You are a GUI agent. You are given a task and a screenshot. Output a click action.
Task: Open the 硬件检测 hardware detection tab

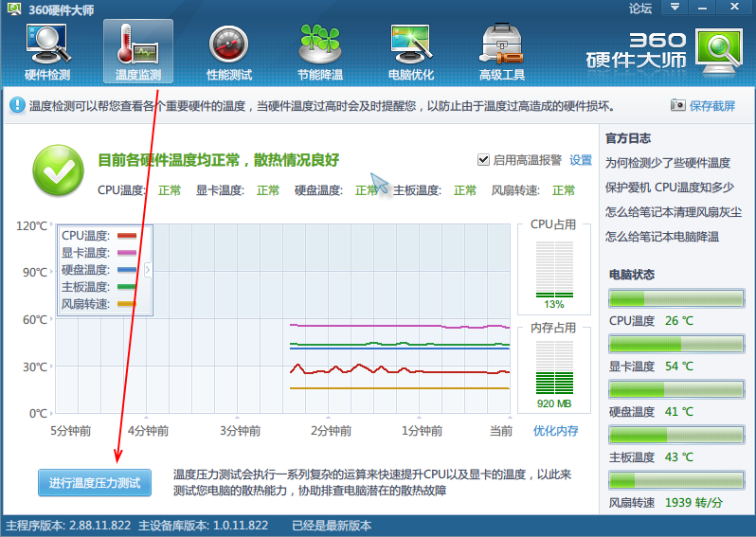(x=47, y=51)
